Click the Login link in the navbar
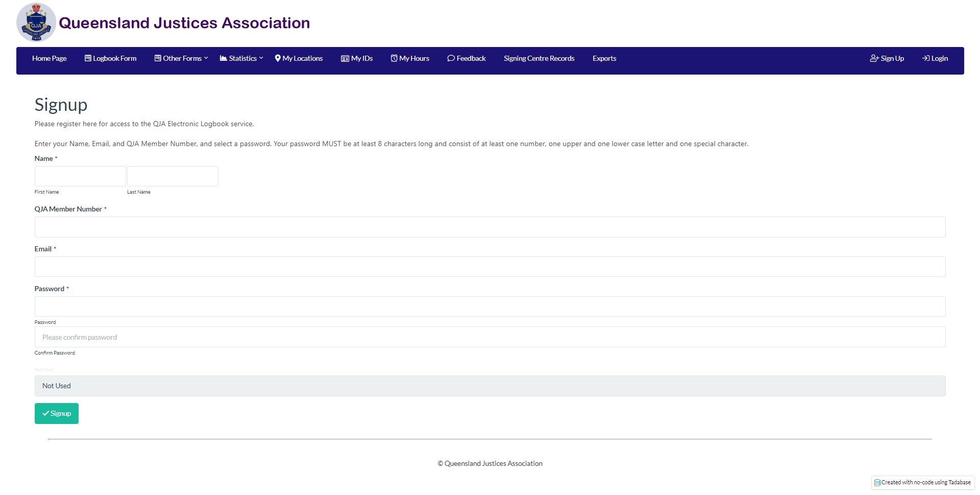This screenshot has width=980, height=495. pyautogui.click(x=935, y=58)
